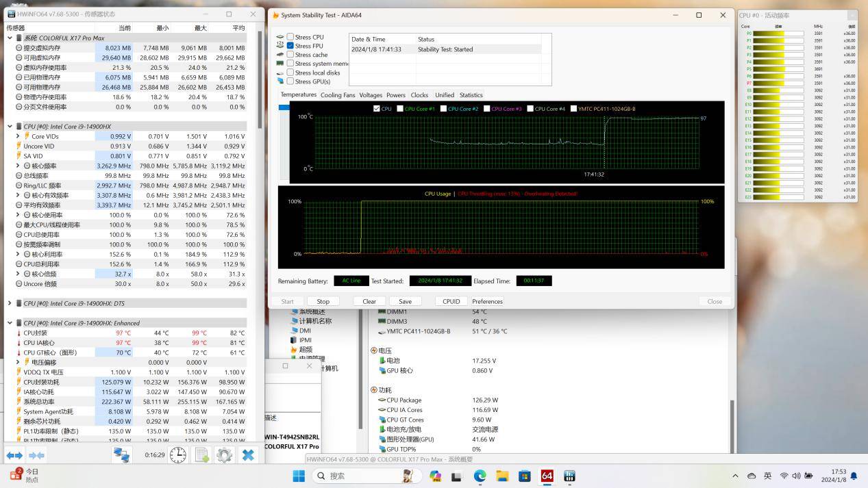Click HWiNFO clock reset timer icon
This screenshot has width=868, height=488.
pyautogui.click(x=178, y=455)
